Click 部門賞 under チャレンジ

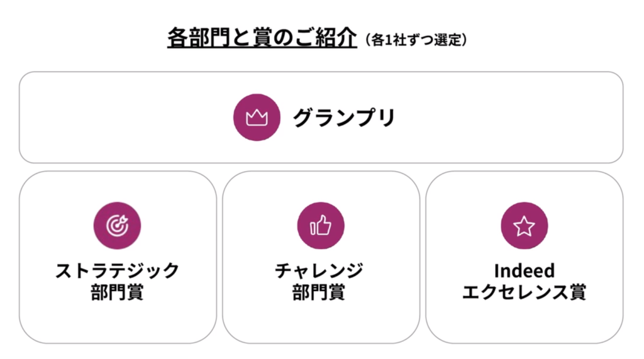(x=321, y=292)
